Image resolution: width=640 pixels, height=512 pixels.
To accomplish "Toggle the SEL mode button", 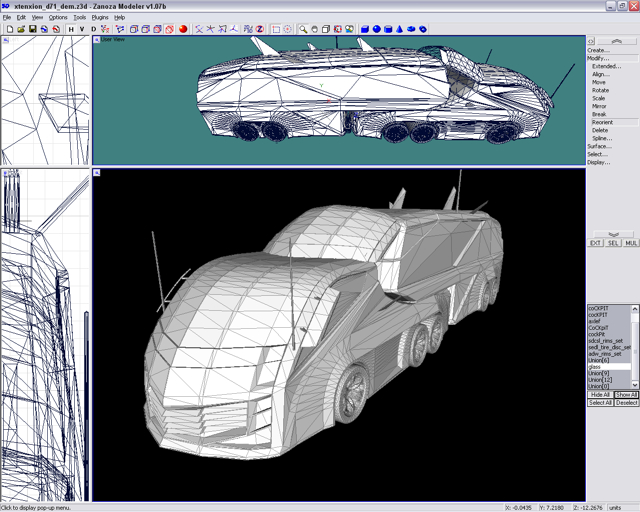I will (613, 243).
